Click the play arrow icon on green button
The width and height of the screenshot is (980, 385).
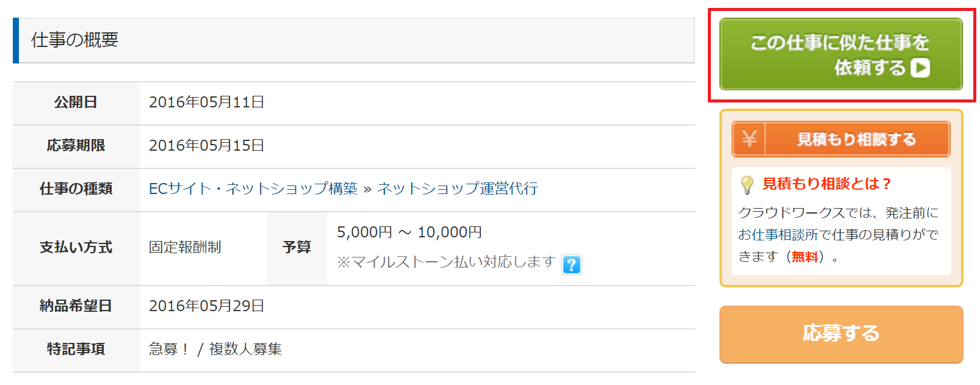point(920,67)
